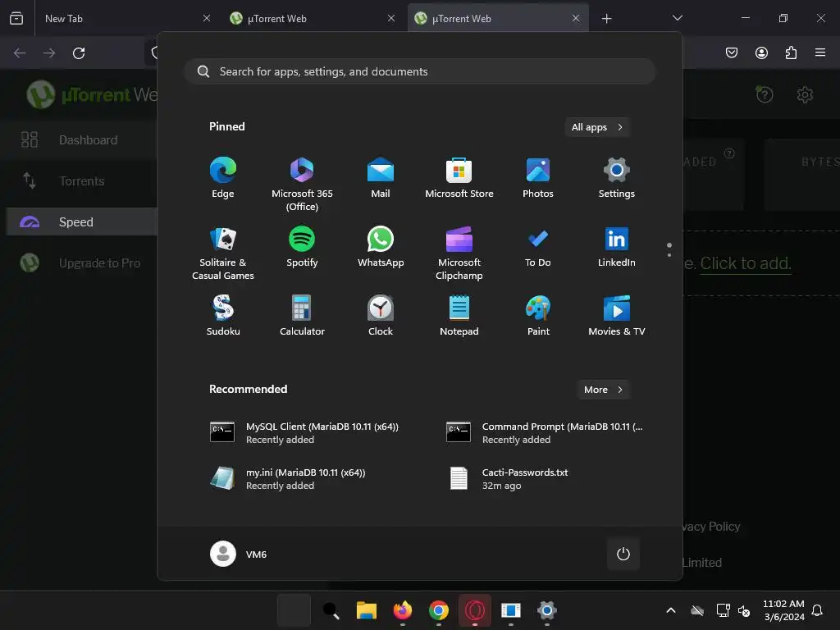
Task: Launch the Sudoku game
Action: coord(223,316)
